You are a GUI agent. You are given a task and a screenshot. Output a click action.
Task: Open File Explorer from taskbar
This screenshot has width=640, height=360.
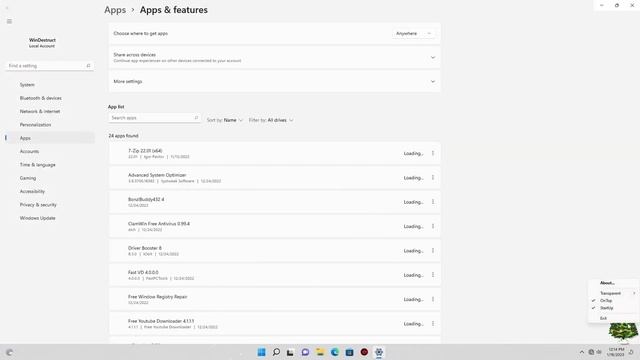320,352
